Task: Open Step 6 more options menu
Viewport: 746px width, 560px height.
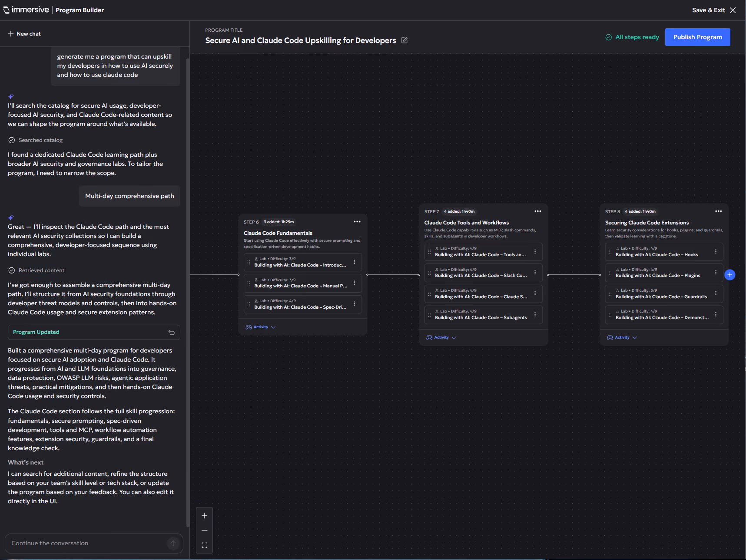Action: tap(357, 222)
